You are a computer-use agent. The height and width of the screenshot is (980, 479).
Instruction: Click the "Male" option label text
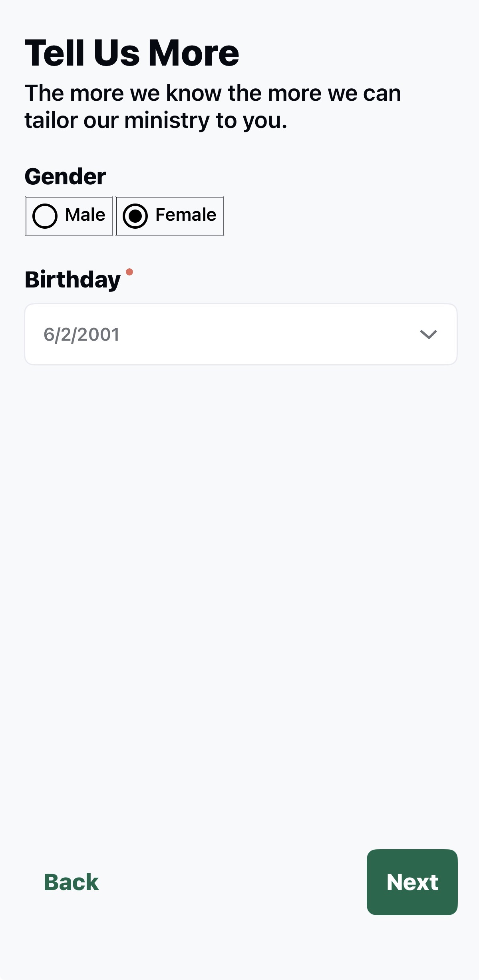85,215
